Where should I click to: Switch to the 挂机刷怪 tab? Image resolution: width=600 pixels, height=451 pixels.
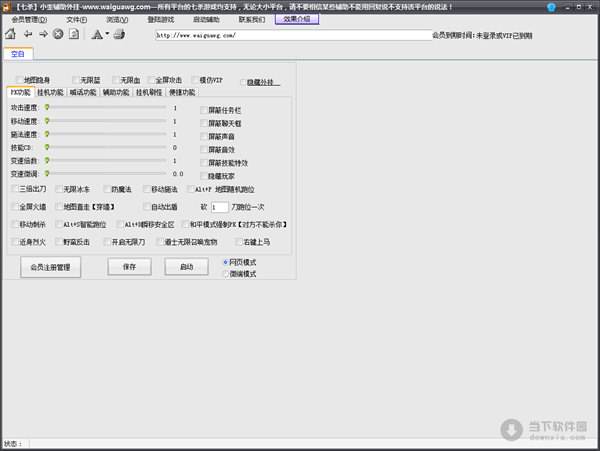149,93
